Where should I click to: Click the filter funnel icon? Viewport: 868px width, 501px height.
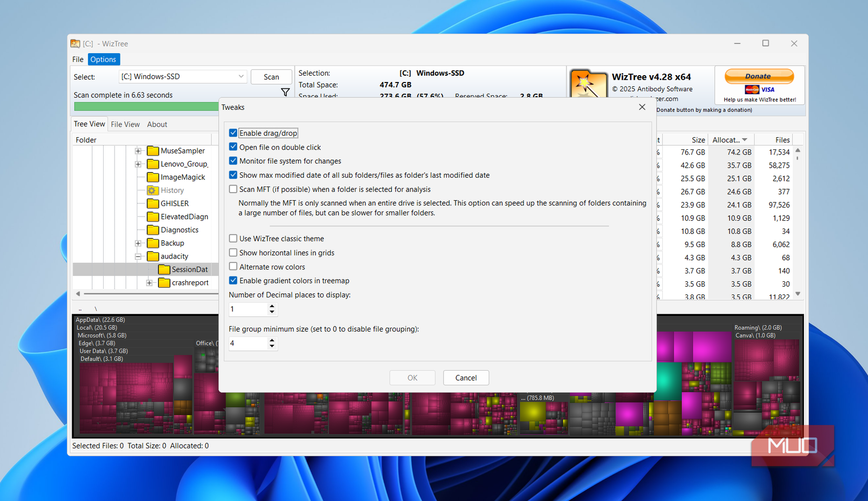pyautogui.click(x=285, y=92)
